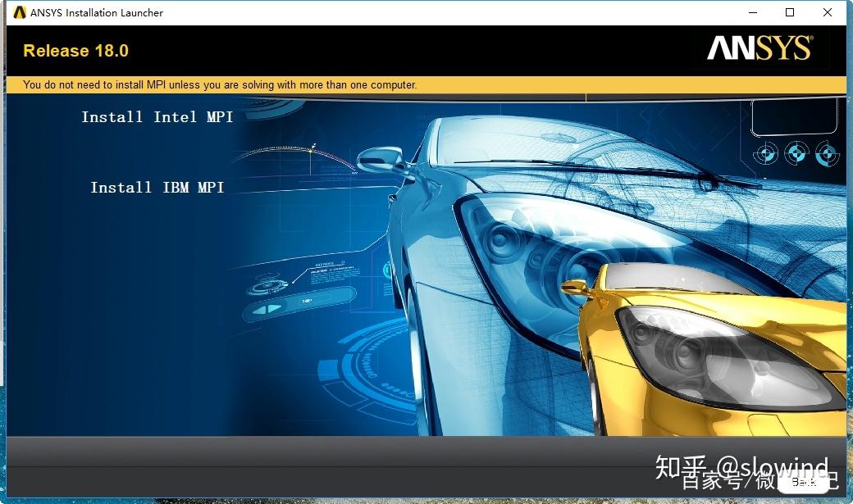Click the Release 18.0 heading

coord(75,50)
